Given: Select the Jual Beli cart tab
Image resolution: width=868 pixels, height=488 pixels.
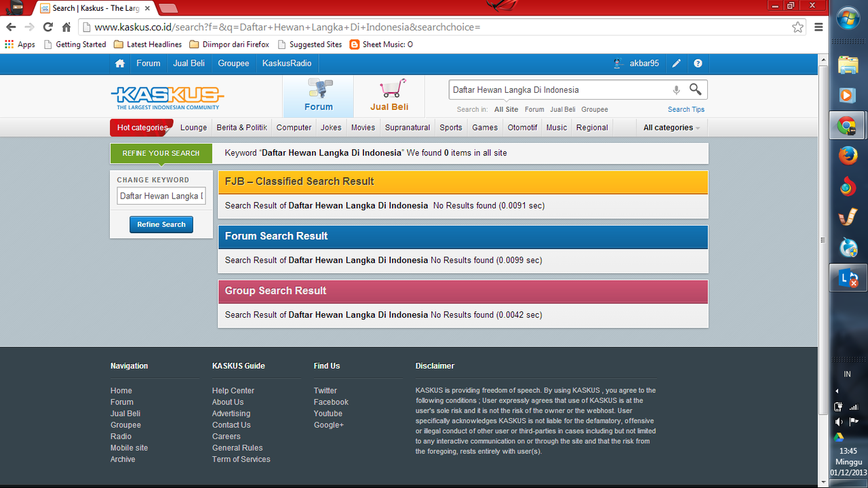Looking at the screenshot, I should click(389, 96).
